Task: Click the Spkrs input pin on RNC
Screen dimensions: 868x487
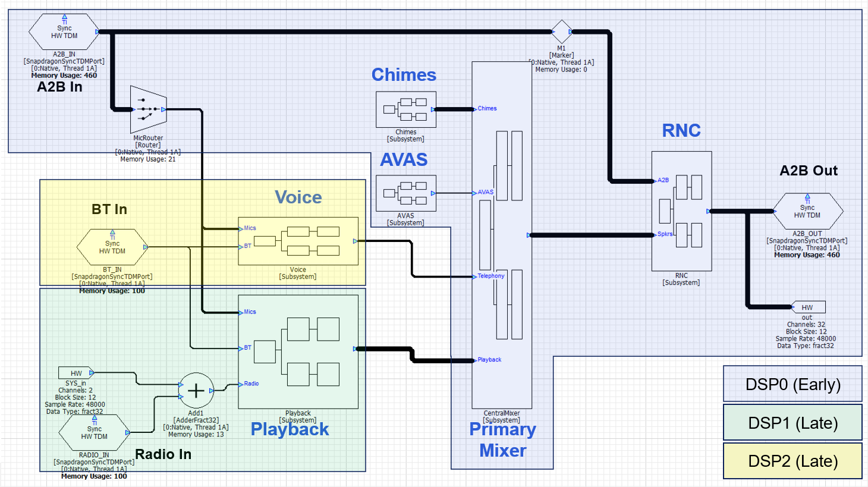Action: click(x=663, y=234)
